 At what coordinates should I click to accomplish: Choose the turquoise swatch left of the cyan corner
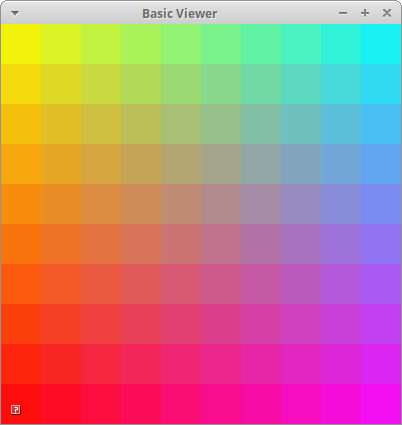341,44
